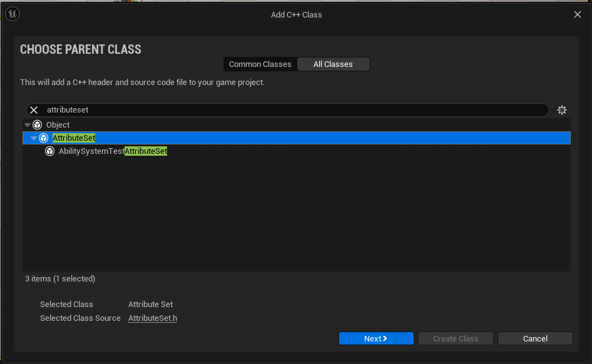
Task: Switch to All Classes tab
Action: (333, 64)
